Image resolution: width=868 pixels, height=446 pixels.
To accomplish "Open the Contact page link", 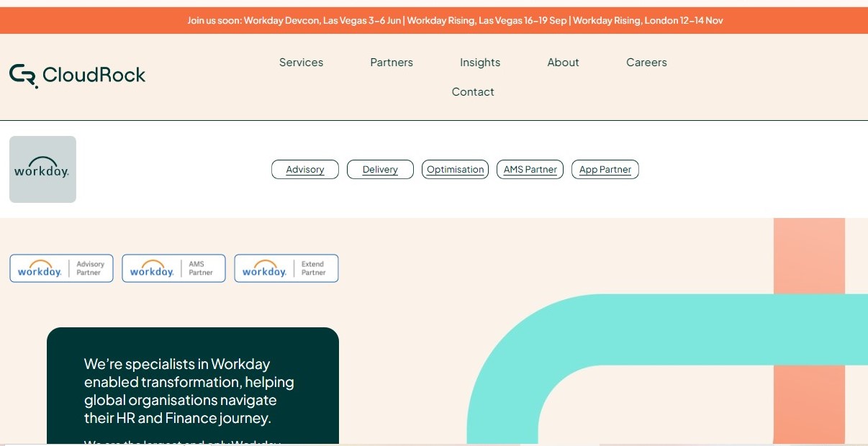I will tap(473, 91).
